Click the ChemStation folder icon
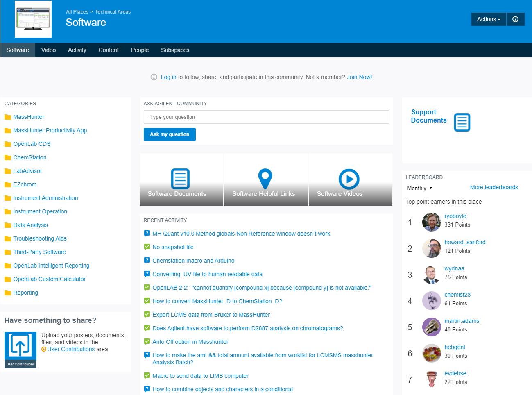532x395 pixels. tap(7, 158)
